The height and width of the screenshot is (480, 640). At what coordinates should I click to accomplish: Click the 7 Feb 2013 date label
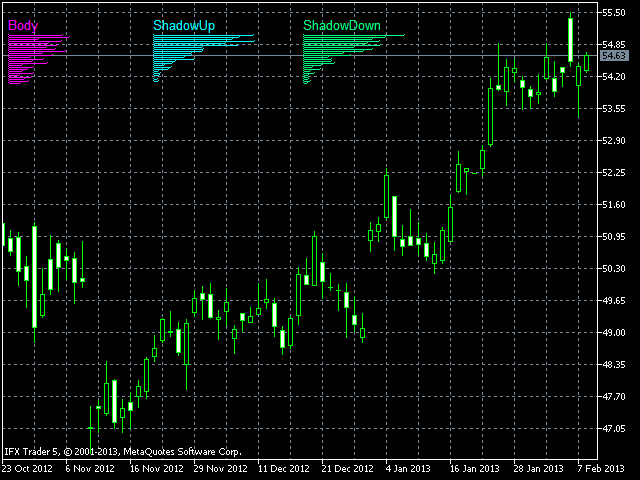click(601, 469)
